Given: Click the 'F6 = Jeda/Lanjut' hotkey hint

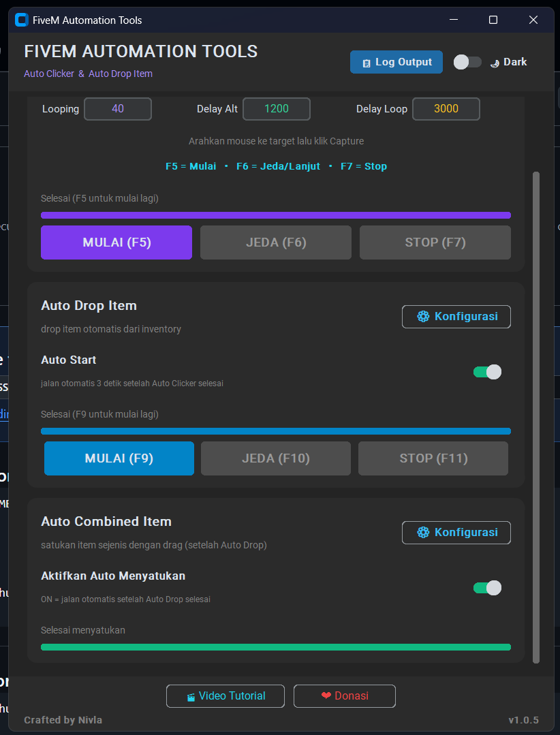Looking at the screenshot, I should click(x=279, y=166).
